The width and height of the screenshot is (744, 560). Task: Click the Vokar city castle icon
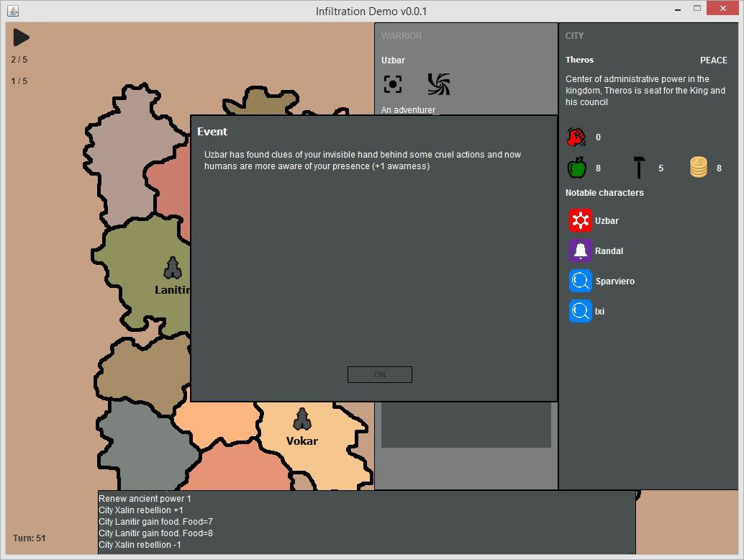pyautogui.click(x=301, y=419)
